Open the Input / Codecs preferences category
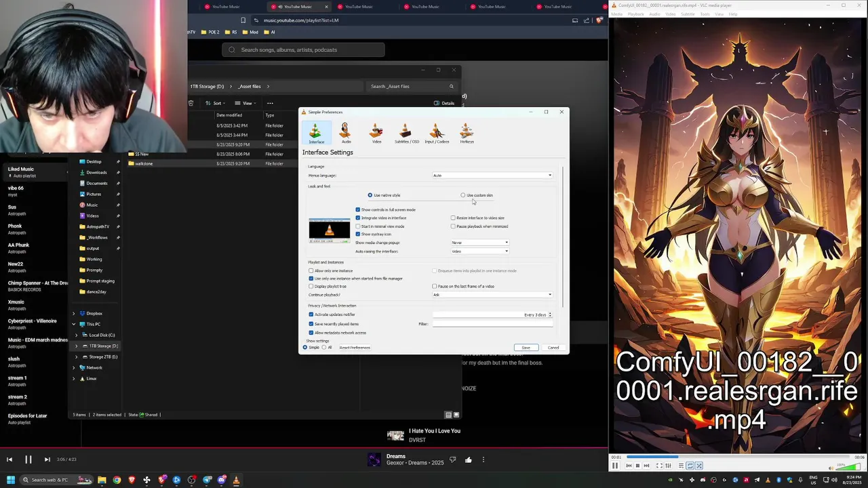Image resolution: width=868 pixels, height=488 pixels. [437, 133]
